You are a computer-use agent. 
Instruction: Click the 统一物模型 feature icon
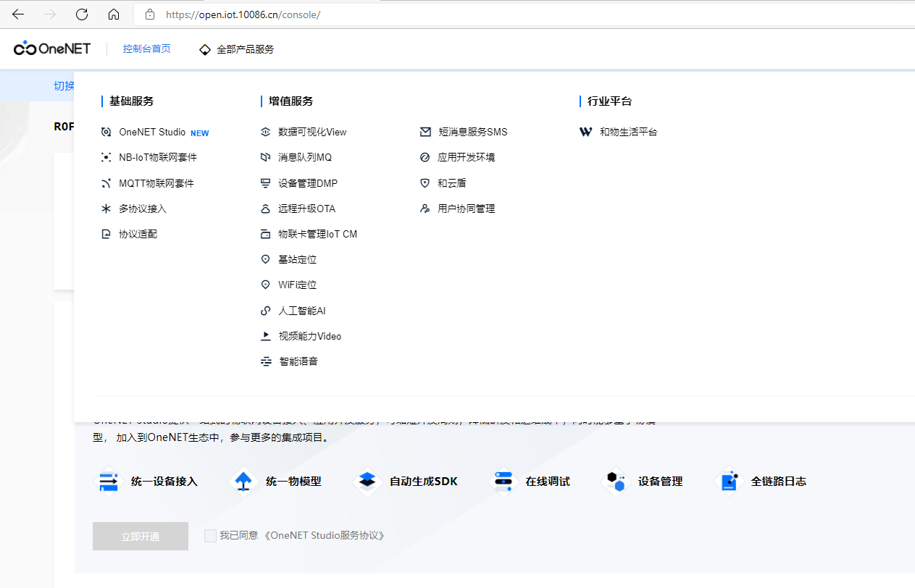(243, 481)
